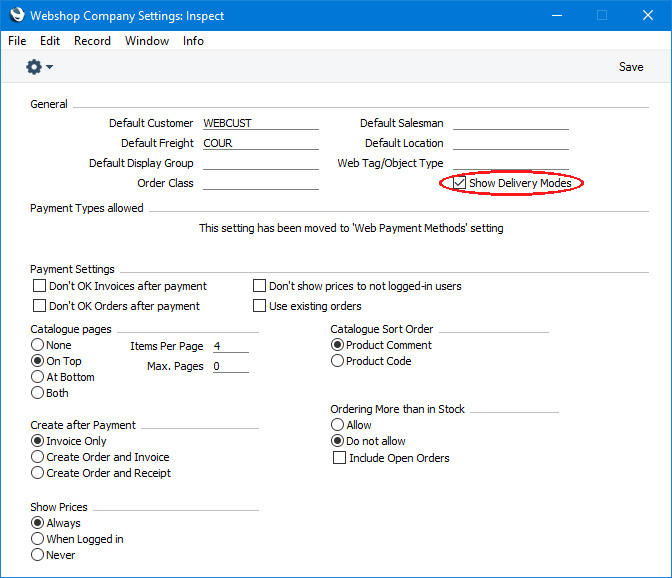
Task: Check Don't show prices to not logged-in users
Action: [x=259, y=286]
